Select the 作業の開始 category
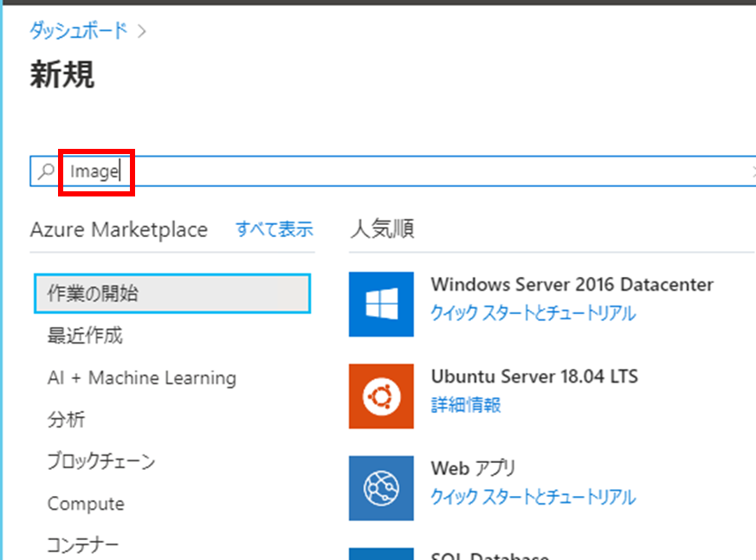This screenshot has width=756, height=560. (x=172, y=293)
